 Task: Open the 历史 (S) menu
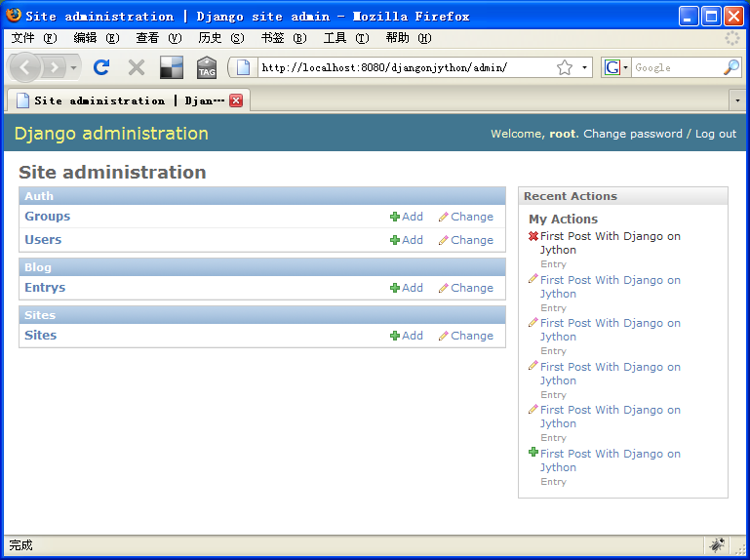(221, 38)
